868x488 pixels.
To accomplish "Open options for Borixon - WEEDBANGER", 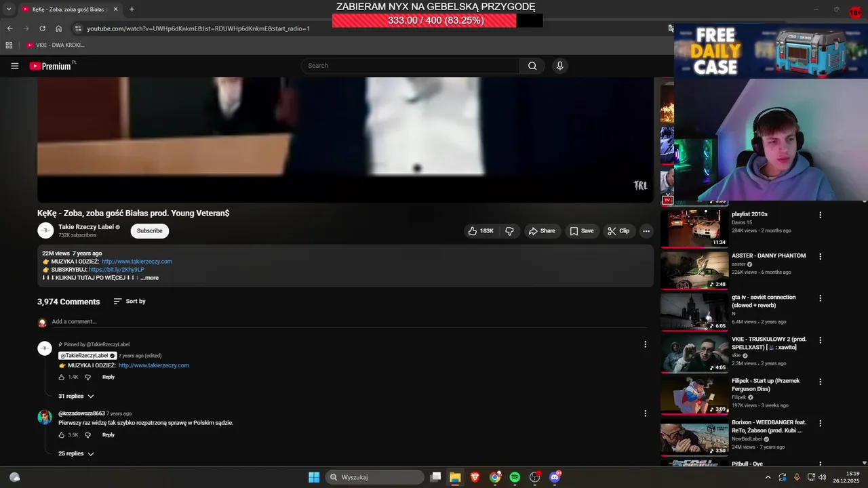I will point(821,424).
